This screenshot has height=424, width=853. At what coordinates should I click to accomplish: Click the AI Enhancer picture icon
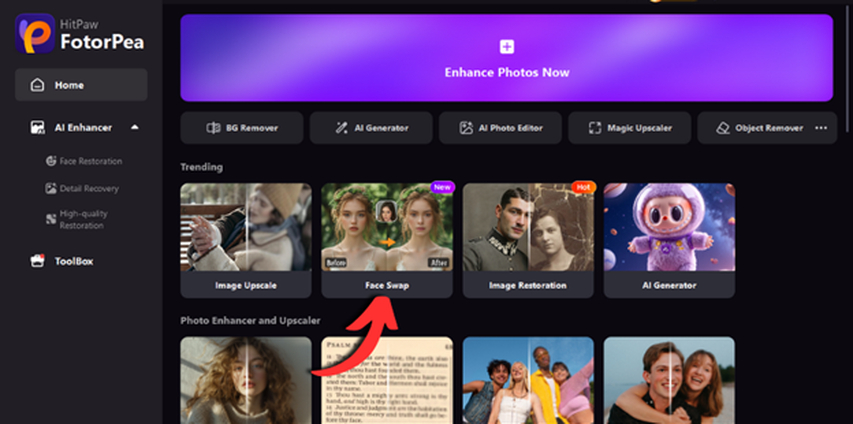(x=37, y=128)
